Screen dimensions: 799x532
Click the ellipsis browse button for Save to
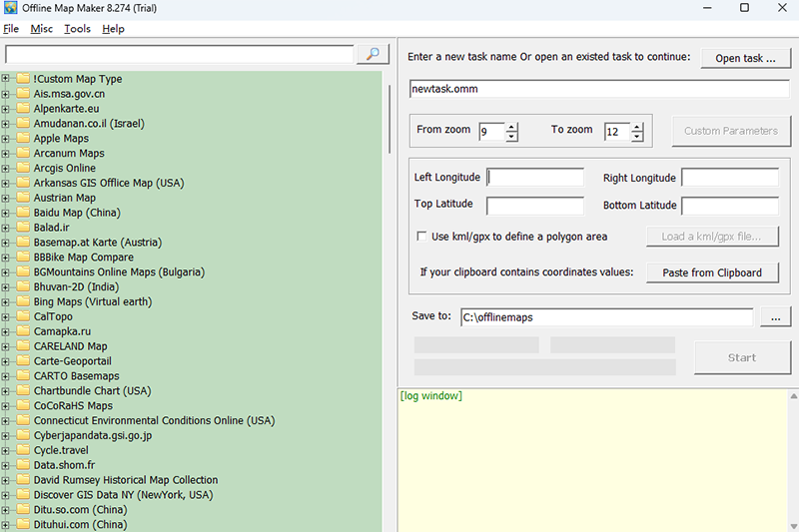click(x=775, y=317)
